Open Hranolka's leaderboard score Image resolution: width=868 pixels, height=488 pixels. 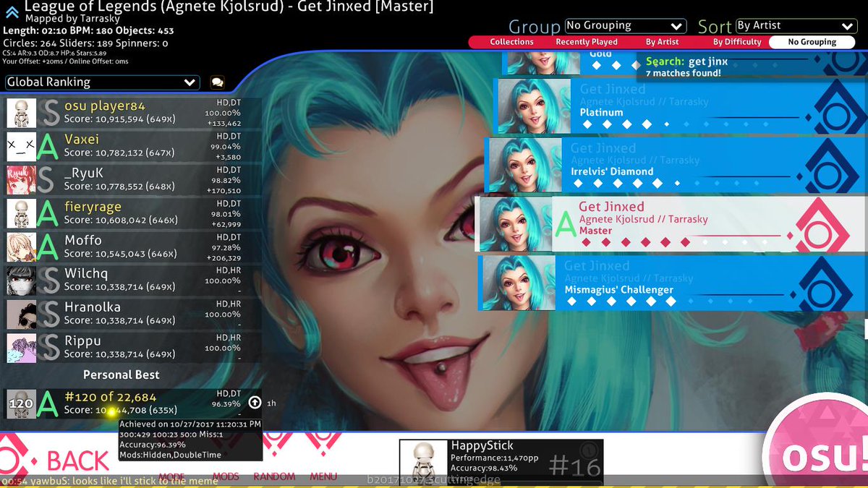pyautogui.click(x=134, y=314)
